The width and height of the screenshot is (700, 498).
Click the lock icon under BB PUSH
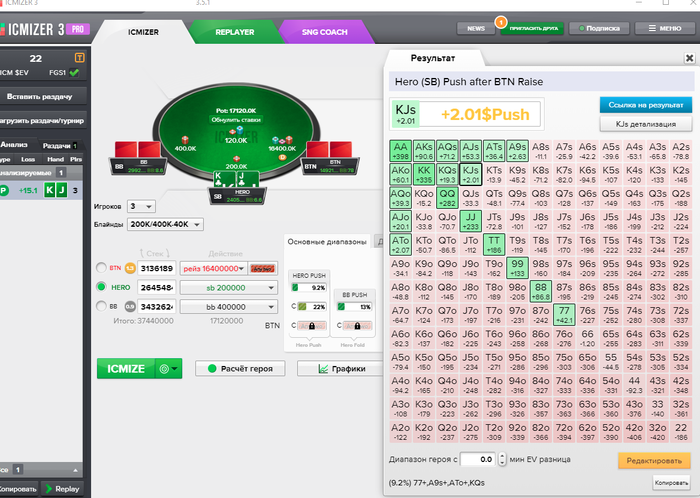tap(357, 326)
